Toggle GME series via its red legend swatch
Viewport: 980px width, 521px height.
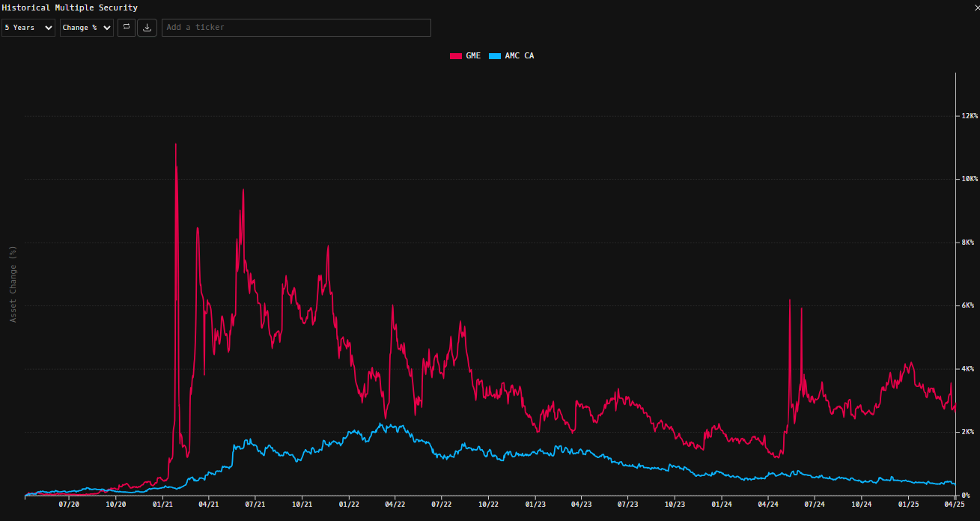point(455,56)
